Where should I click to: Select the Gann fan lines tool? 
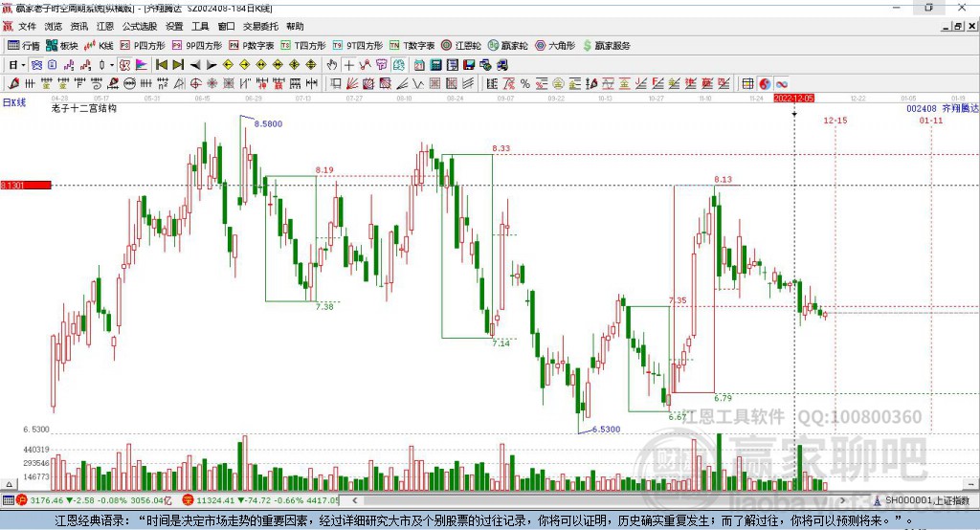[x=352, y=84]
